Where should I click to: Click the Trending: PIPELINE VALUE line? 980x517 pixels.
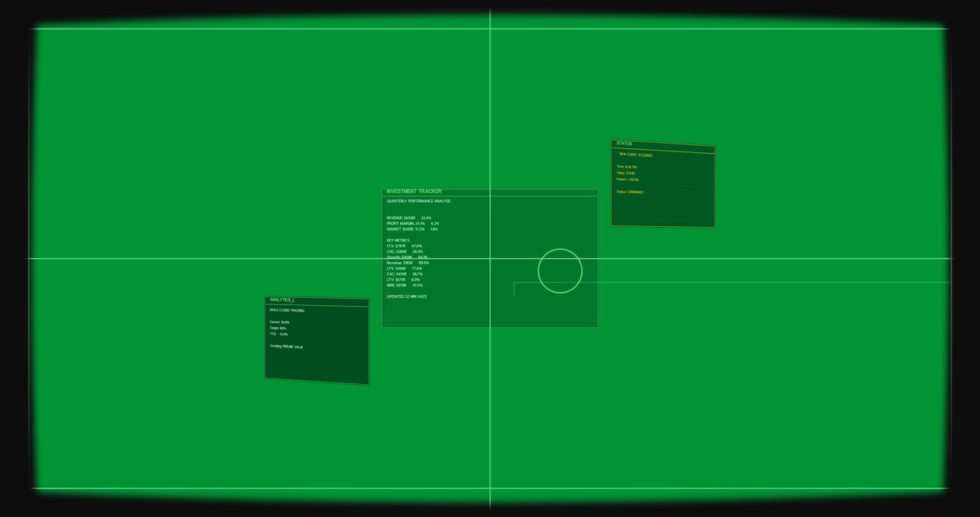(x=286, y=347)
